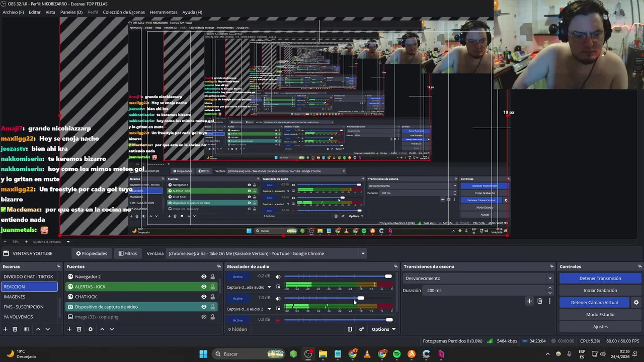Adjust the first audio channel volume slider
This screenshot has width=644, height=362.
coord(388,277)
